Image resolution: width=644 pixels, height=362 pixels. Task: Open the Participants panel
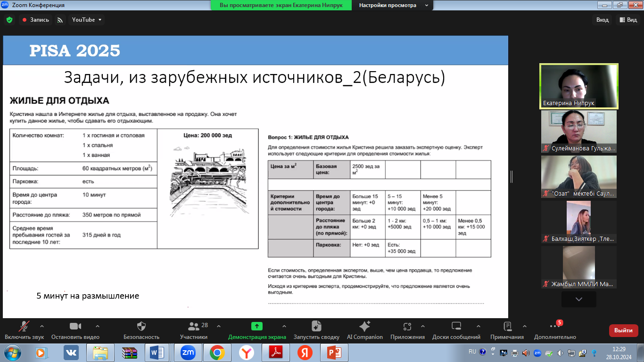pos(193,327)
